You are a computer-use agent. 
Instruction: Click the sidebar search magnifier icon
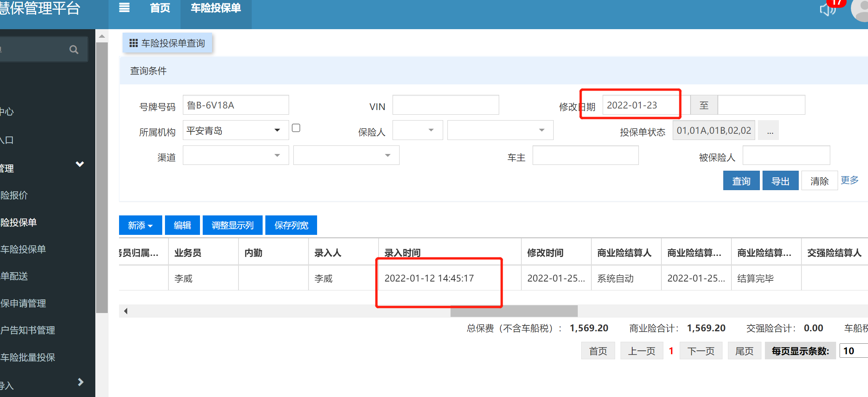tap(74, 49)
